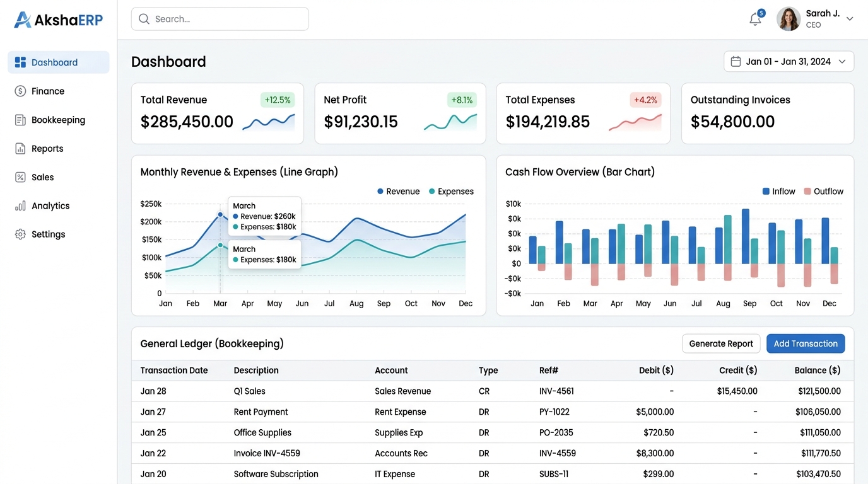This screenshot has height=484, width=868.
Task: Click the Bookkeeping ledger icon
Action: tap(20, 120)
